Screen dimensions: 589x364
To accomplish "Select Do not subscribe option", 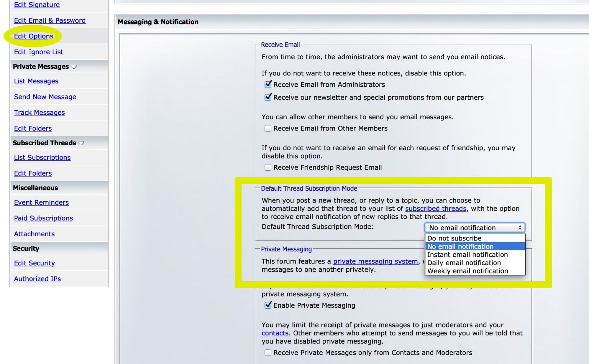I will coord(454,238).
